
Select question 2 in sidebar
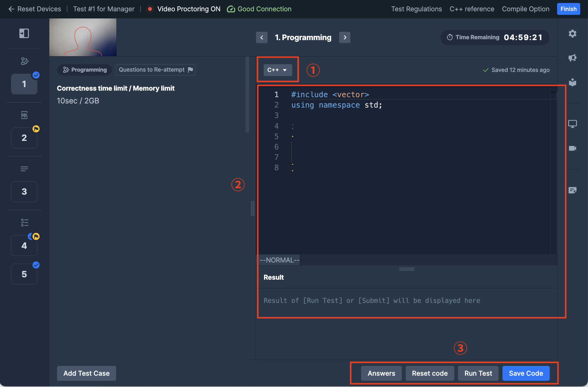point(24,138)
